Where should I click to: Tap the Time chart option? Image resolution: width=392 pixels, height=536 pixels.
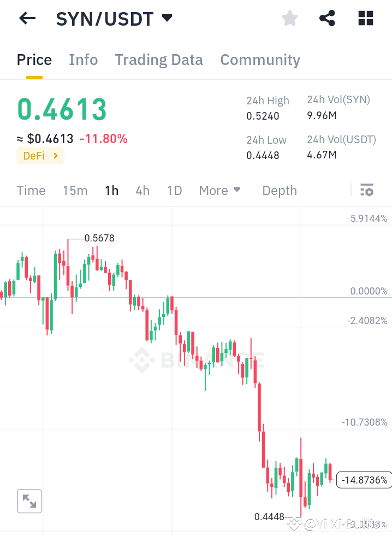31,191
